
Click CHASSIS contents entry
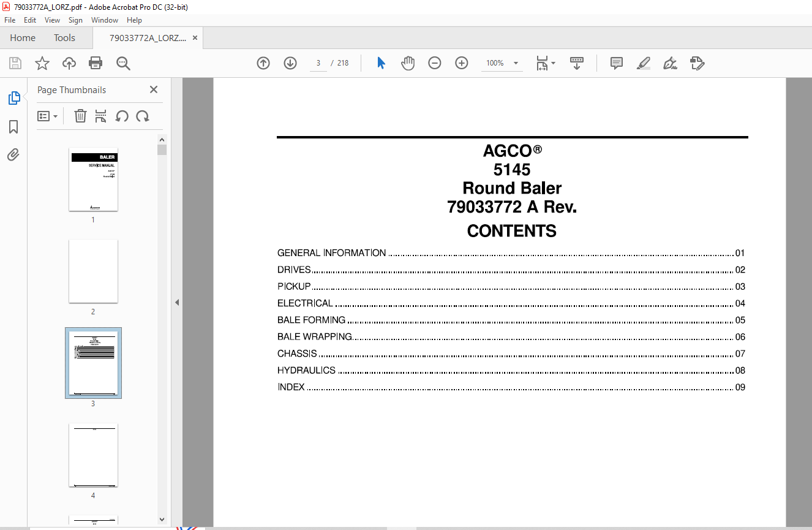coord(511,354)
